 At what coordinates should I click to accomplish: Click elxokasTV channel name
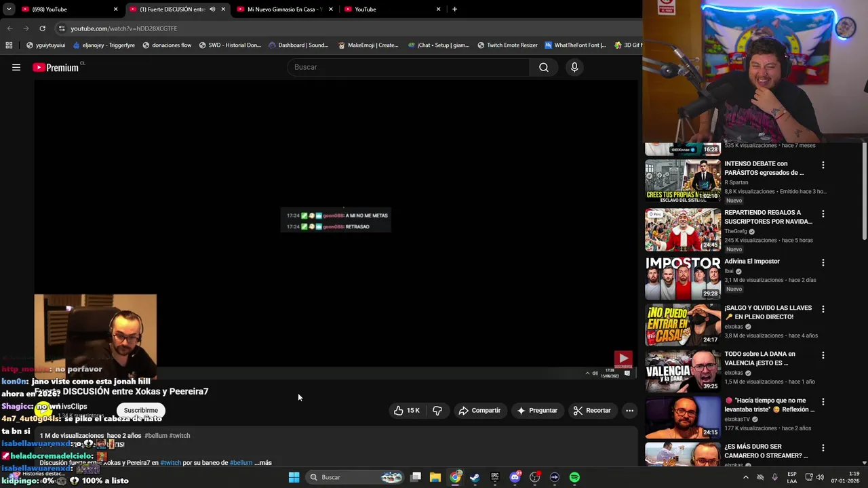(737, 420)
